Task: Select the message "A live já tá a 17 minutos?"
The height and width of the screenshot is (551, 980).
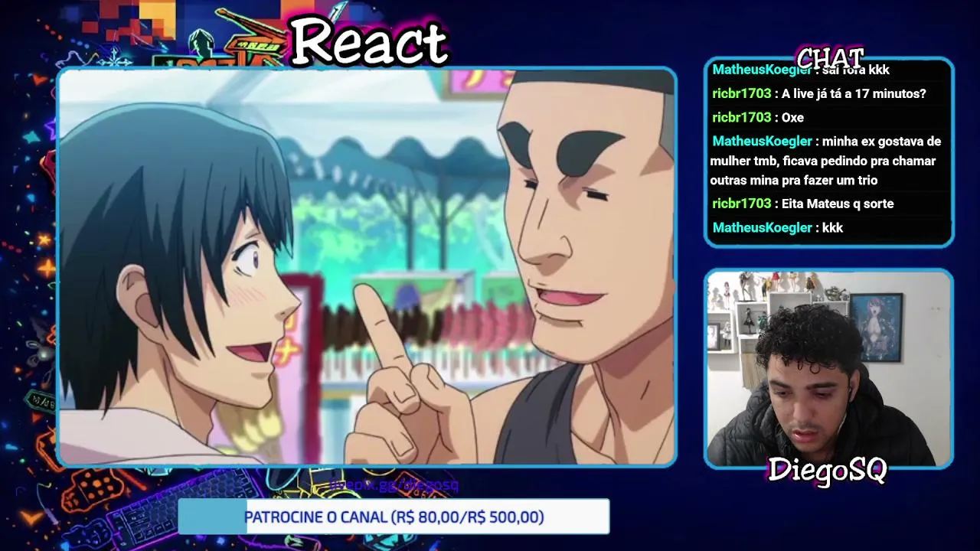Action: click(x=854, y=93)
